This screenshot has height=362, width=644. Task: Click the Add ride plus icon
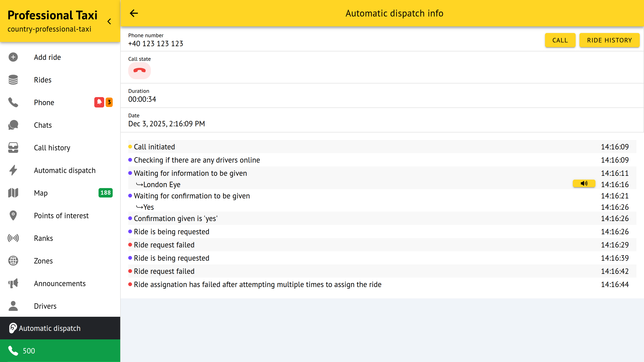click(13, 57)
